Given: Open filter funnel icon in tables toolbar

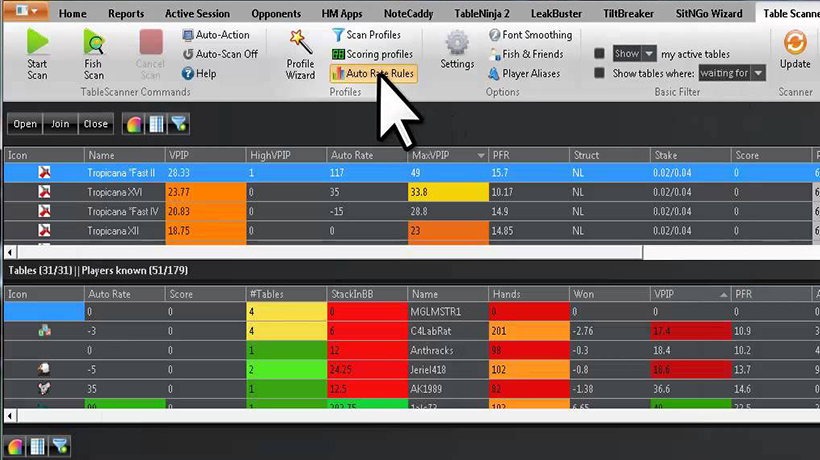Looking at the screenshot, I should (x=178, y=124).
